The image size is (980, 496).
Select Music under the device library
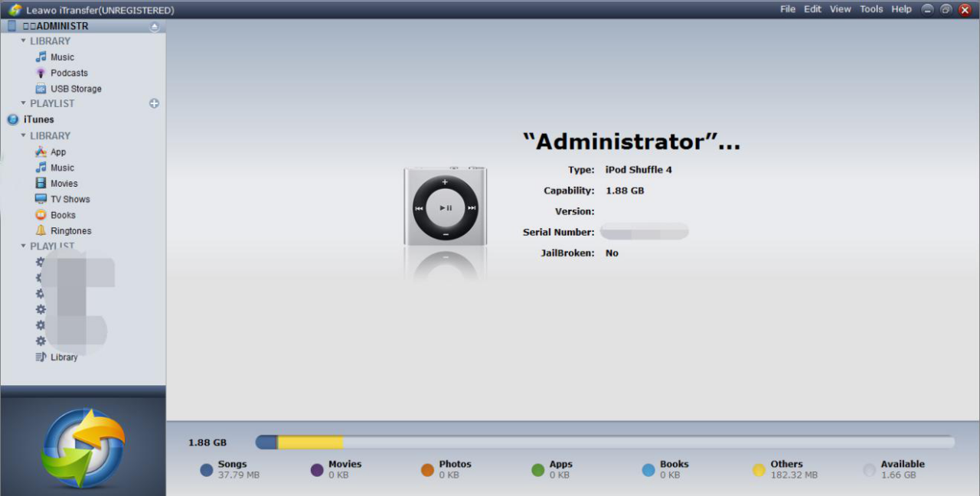pyautogui.click(x=63, y=57)
